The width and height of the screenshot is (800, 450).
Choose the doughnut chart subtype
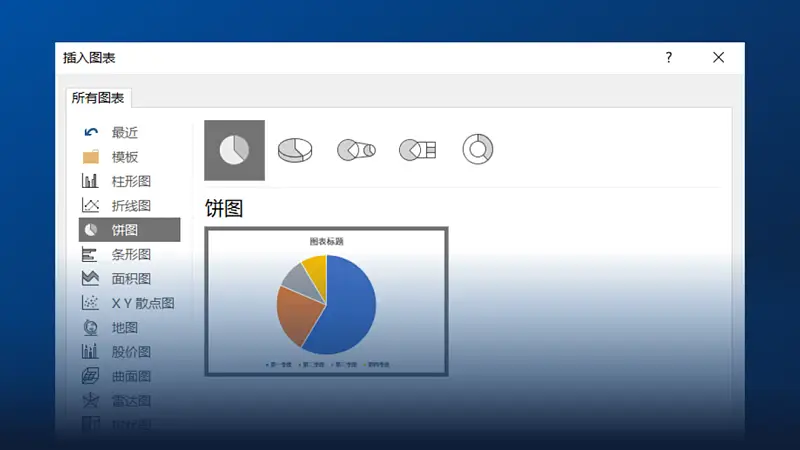[478, 149]
